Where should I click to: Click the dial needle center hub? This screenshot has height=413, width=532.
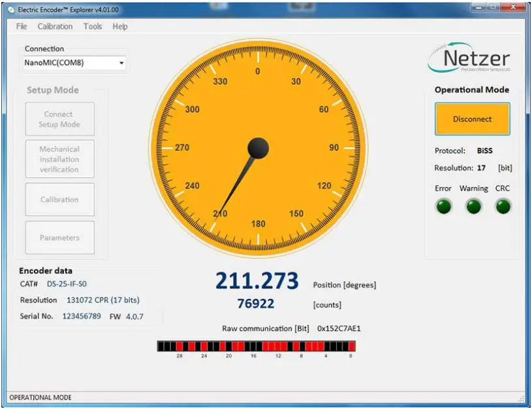258,148
